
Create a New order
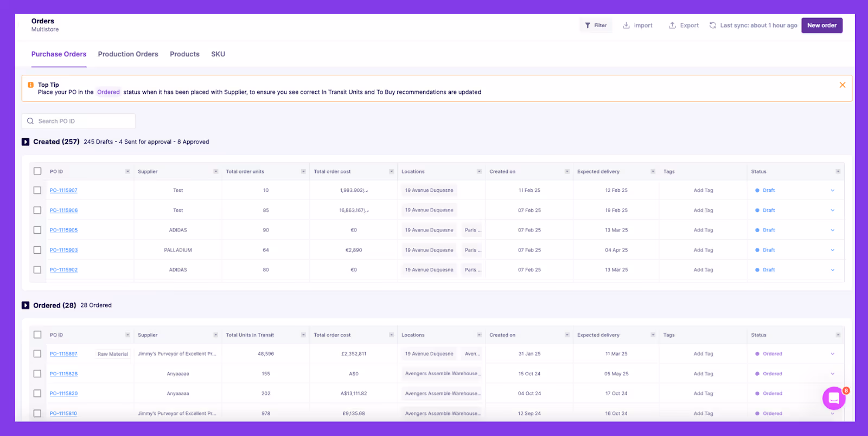[822, 25]
